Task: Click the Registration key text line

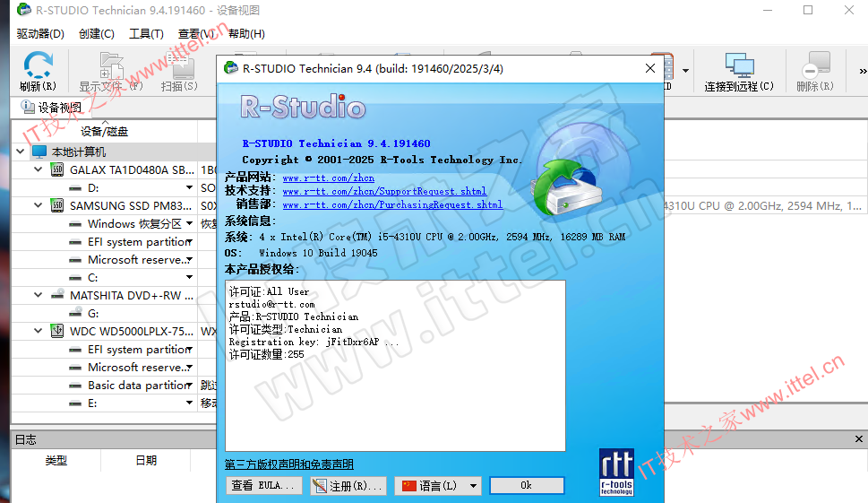Action: 314,342
